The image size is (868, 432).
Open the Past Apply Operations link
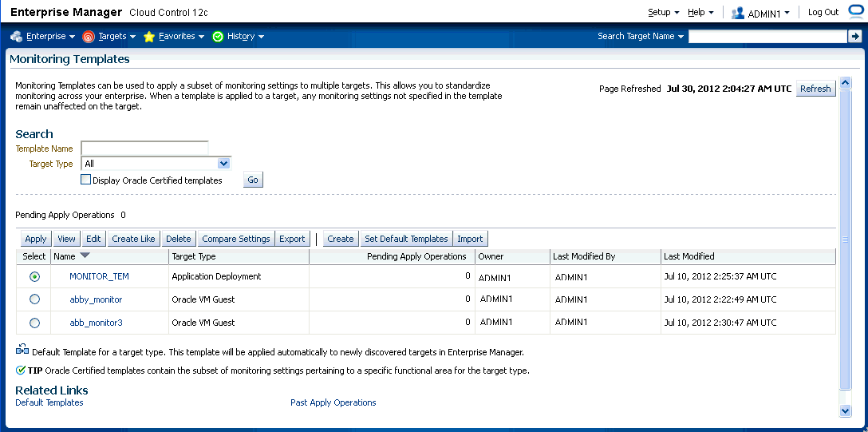click(x=333, y=402)
